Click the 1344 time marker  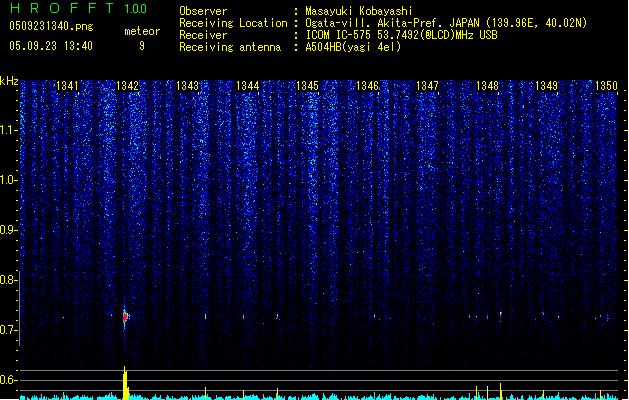pos(248,86)
